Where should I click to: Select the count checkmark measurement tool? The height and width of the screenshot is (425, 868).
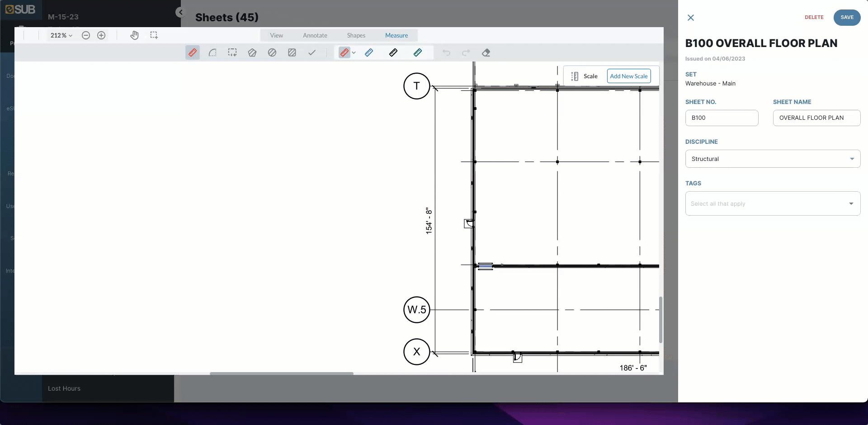point(312,53)
